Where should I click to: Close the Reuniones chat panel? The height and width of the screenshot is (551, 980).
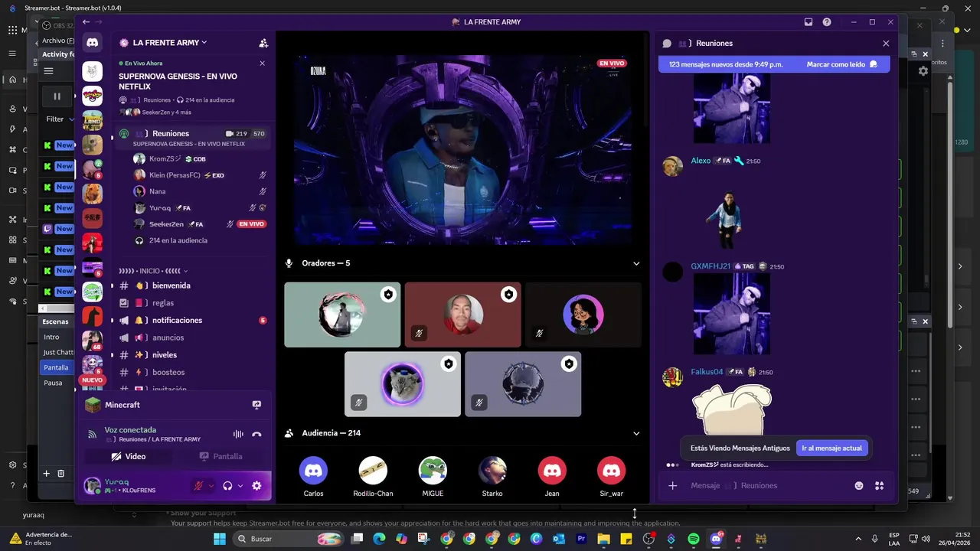886,44
